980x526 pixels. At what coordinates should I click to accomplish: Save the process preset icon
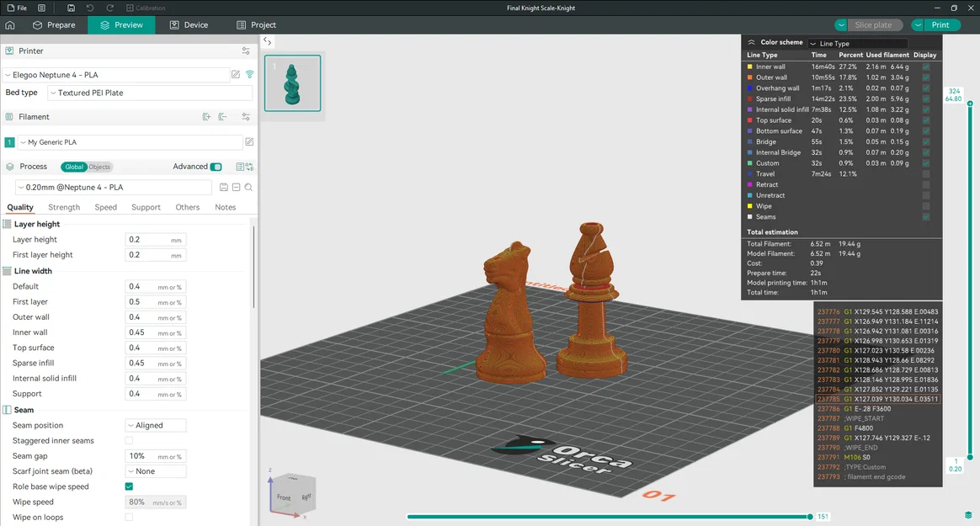click(224, 188)
